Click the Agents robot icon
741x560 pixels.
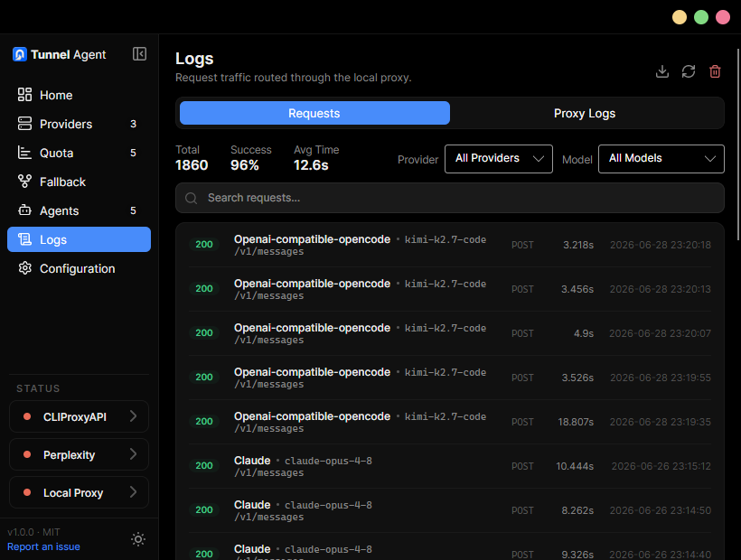tap(24, 210)
